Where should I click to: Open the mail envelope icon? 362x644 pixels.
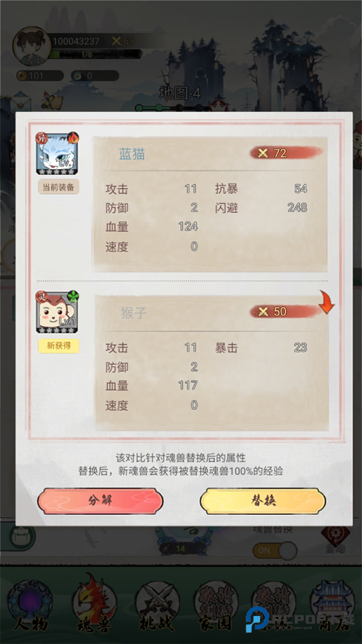[21, 101]
